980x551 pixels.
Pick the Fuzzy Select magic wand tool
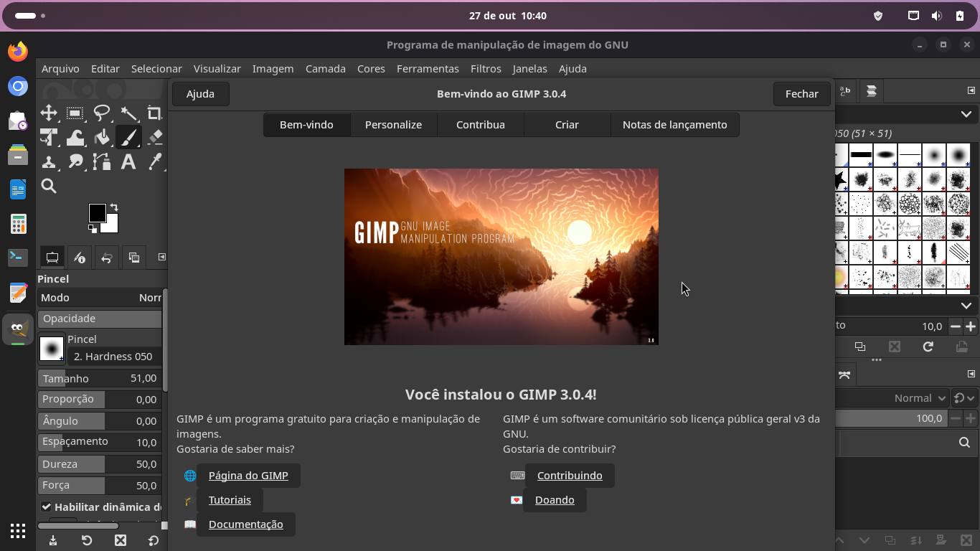click(128, 113)
